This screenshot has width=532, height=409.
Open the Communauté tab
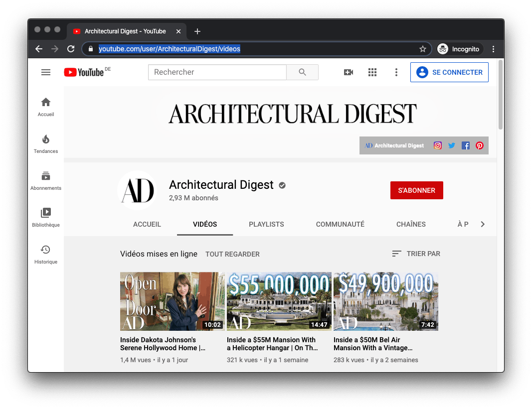pyautogui.click(x=340, y=224)
